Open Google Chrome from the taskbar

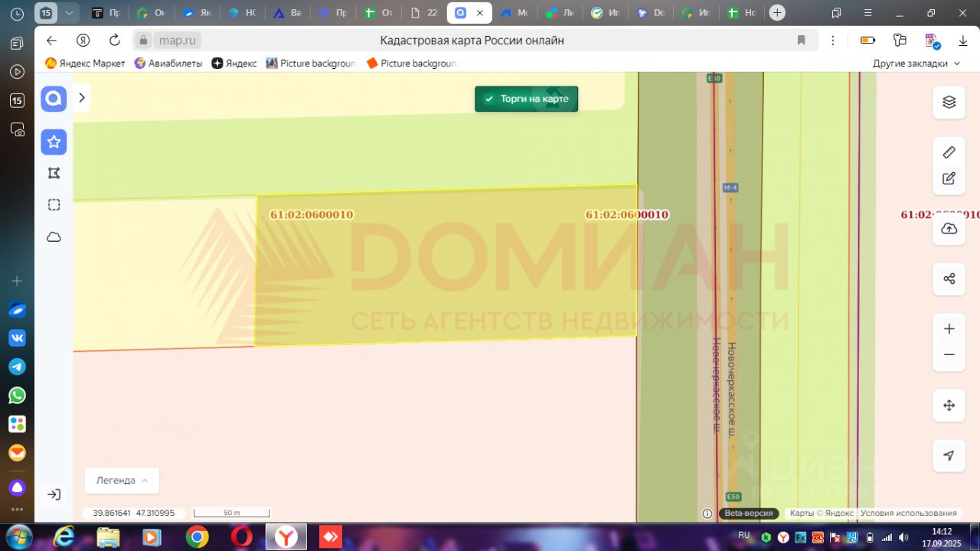197,537
